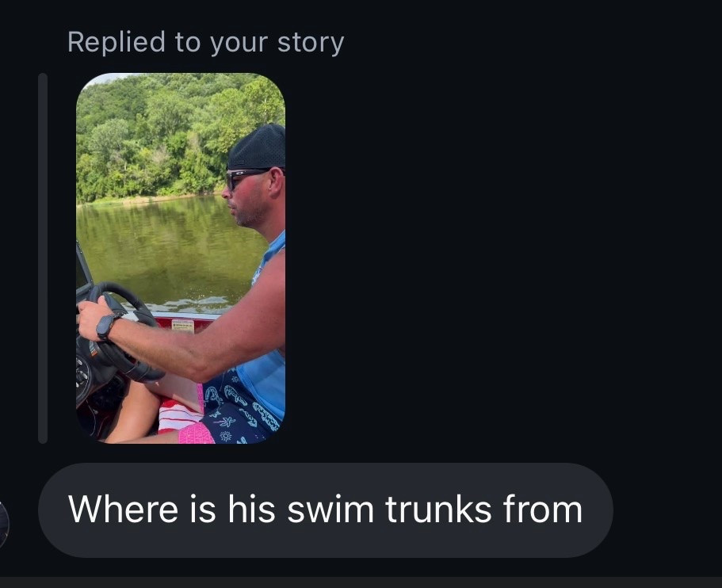
Task: Click the word "story" in the header text
Action: (311, 43)
